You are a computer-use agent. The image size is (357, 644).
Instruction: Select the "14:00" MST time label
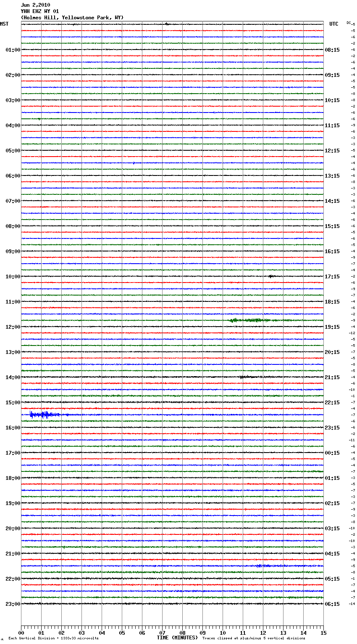[13, 377]
